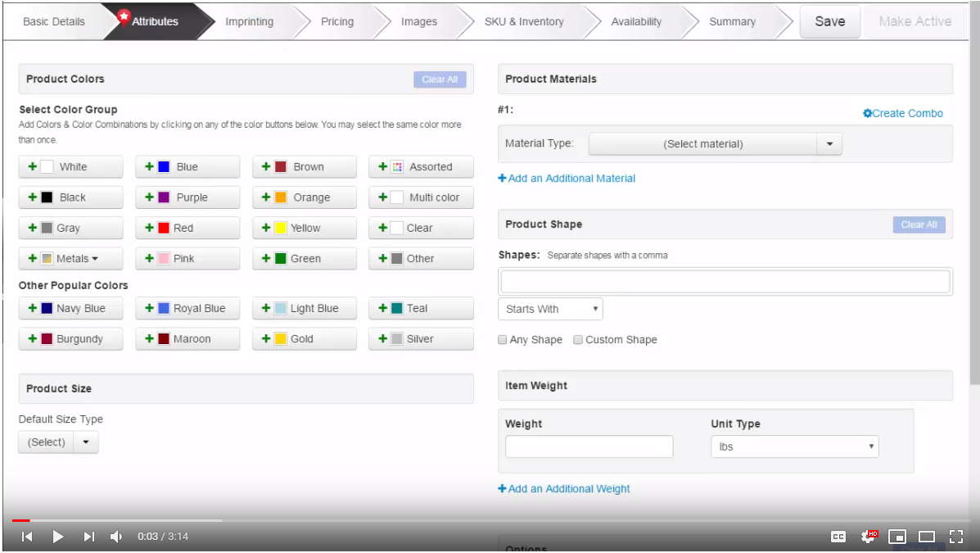
Task: Click the Shapes text input field
Action: 725,282
